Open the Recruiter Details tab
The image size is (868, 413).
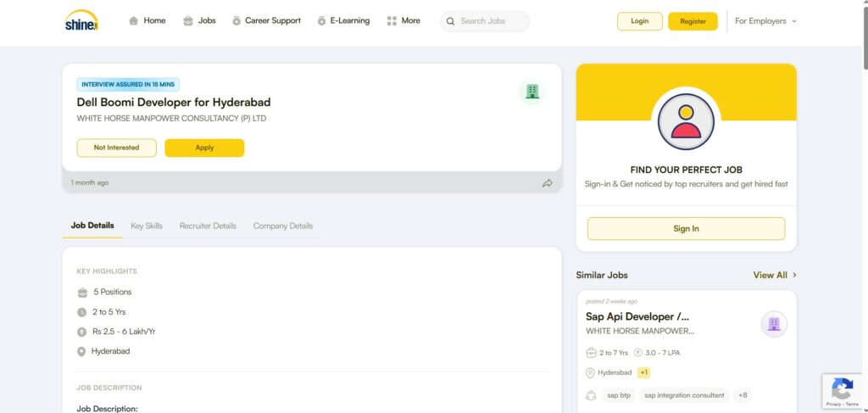208,226
